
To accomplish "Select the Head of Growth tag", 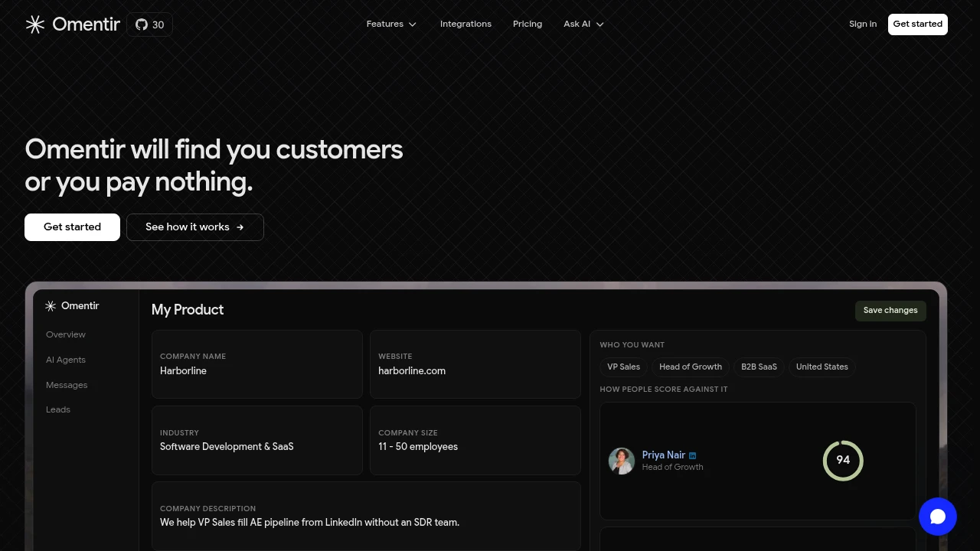I will click(691, 367).
